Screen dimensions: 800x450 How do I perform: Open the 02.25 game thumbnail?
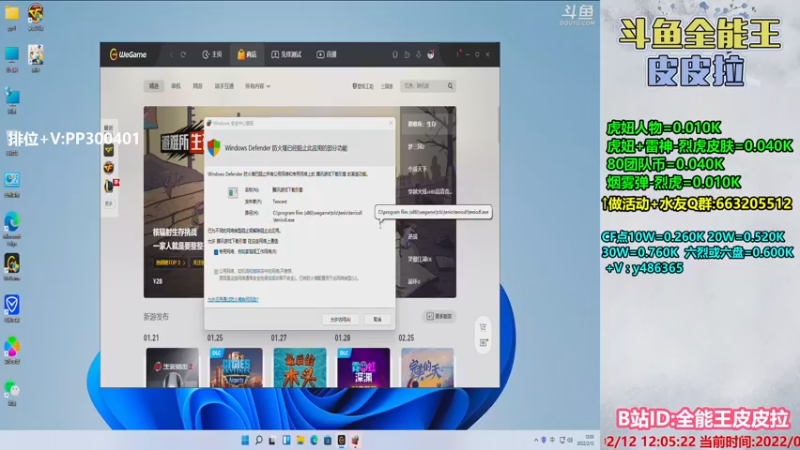point(428,367)
